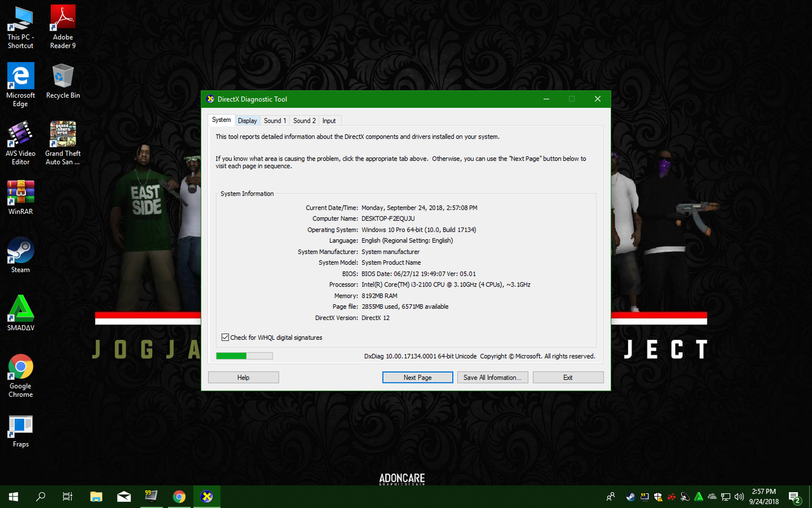
Task: Launch AVS Video Editor desktop shortcut
Action: pyautogui.click(x=20, y=144)
